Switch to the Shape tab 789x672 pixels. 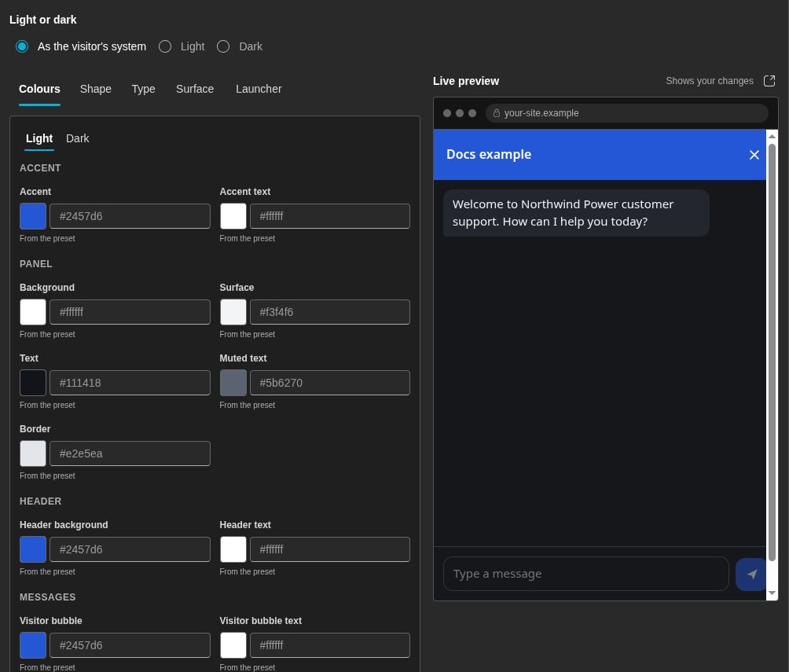[96, 89]
